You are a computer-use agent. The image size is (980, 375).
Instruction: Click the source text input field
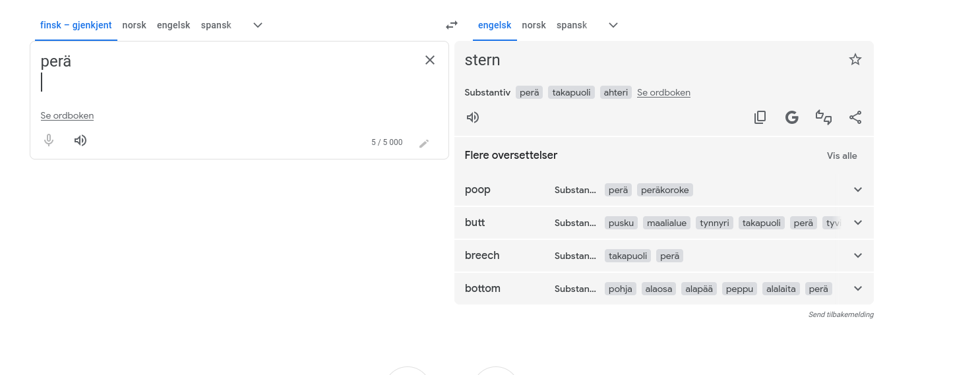pyautogui.click(x=228, y=72)
